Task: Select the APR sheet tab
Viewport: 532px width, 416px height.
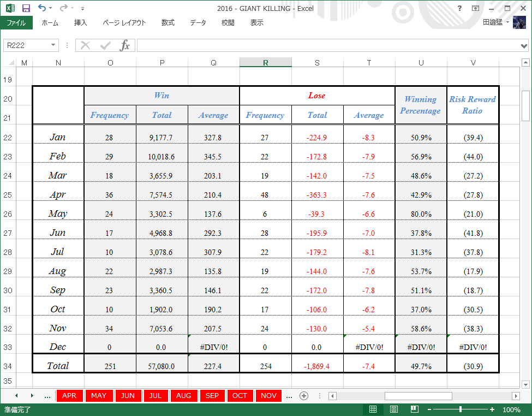Action: point(69,396)
